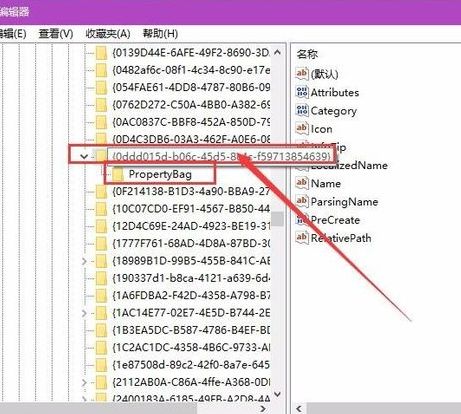Click values pane scroll-left arrow

[299, 408]
